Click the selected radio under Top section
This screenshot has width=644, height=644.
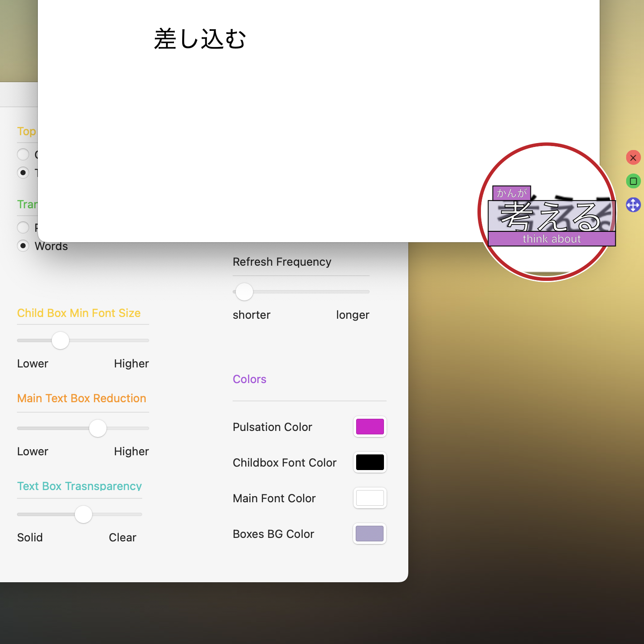[23, 173]
